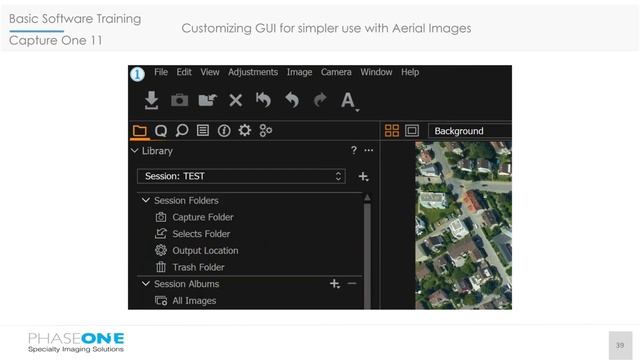
Task: Click the Library help question mark
Action: click(354, 151)
